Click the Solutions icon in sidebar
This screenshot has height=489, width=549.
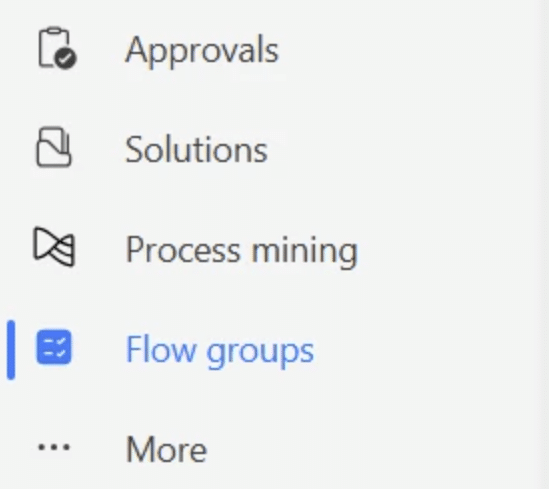coord(54,147)
